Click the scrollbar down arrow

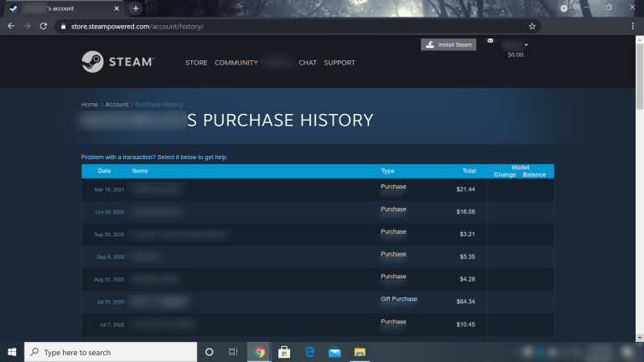(640, 338)
